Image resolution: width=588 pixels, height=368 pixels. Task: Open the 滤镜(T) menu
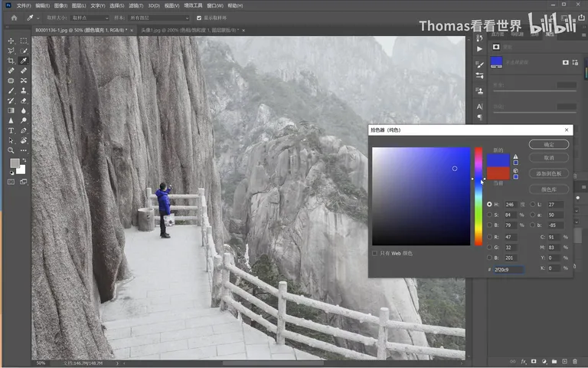[136, 5]
